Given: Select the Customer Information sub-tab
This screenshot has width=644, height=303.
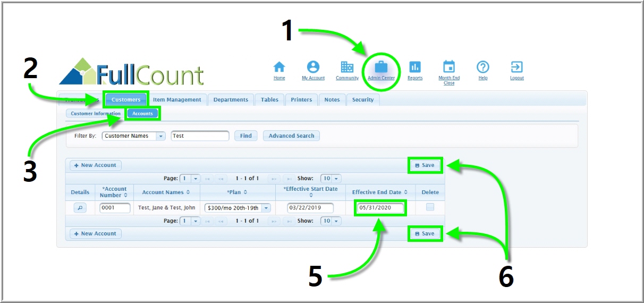Looking at the screenshot, I should pos(96,114).
